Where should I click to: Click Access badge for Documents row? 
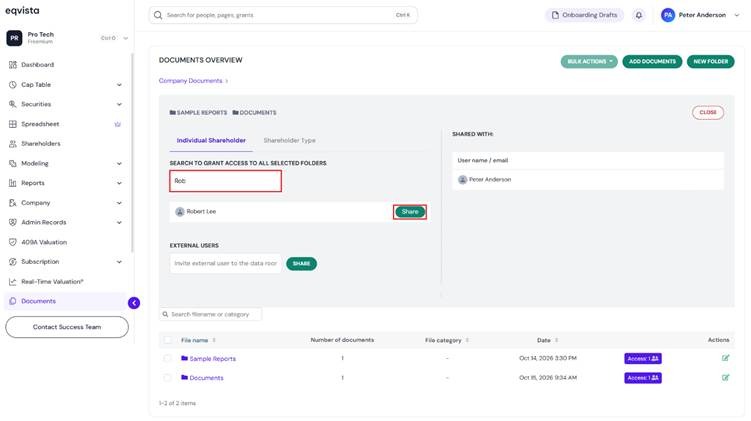[643, 378]
